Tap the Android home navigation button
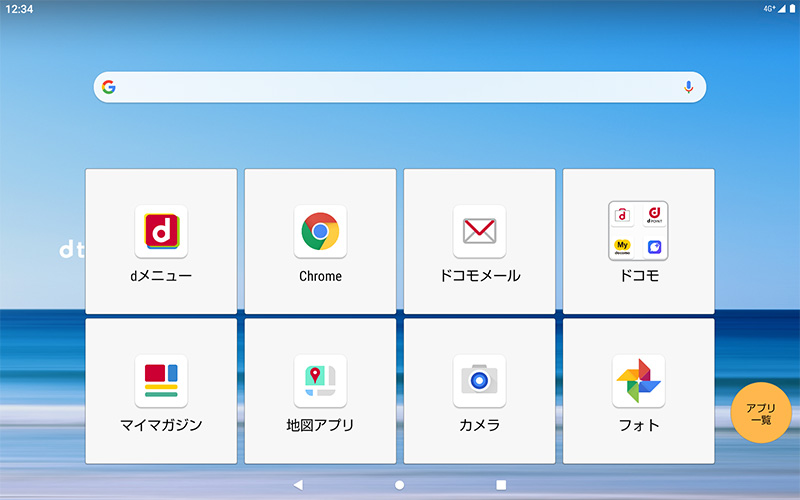Screen dimensions: 800x500 coord(399,485)
